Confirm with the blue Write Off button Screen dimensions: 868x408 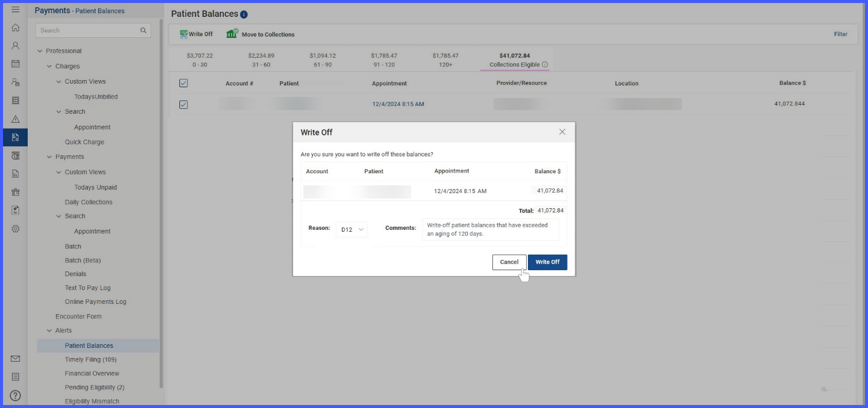tap(547, 262)
